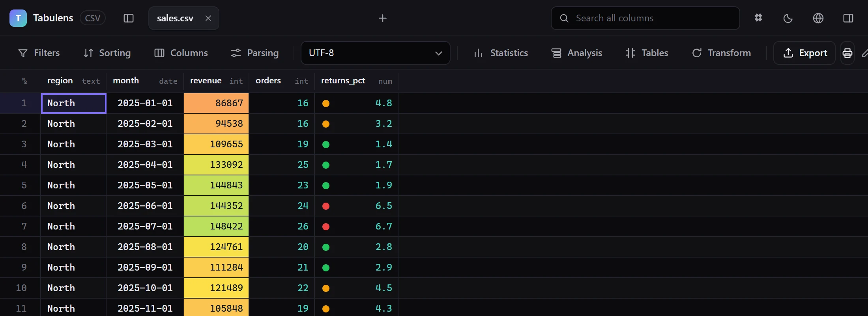Click the orders column header
Viewport: 868px width, 316px height.
point(282,81)
